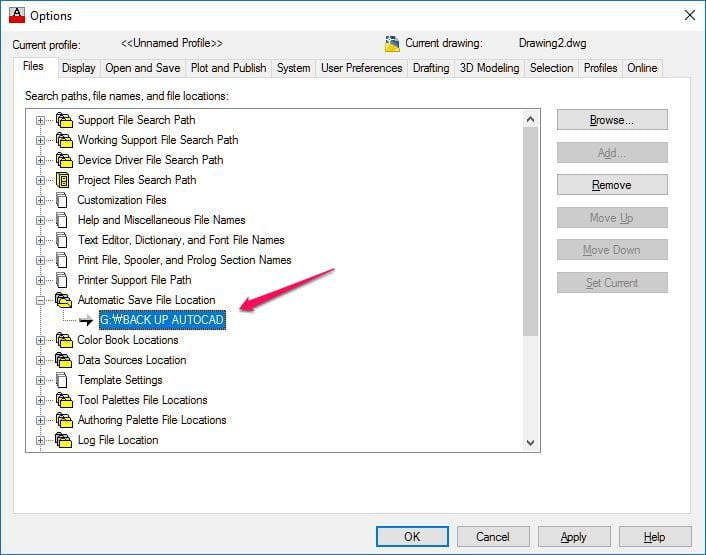The height and width of the screenshot is (555, 706).
Task: Collapse the Automatic Save File Location node
Action: 41,300
